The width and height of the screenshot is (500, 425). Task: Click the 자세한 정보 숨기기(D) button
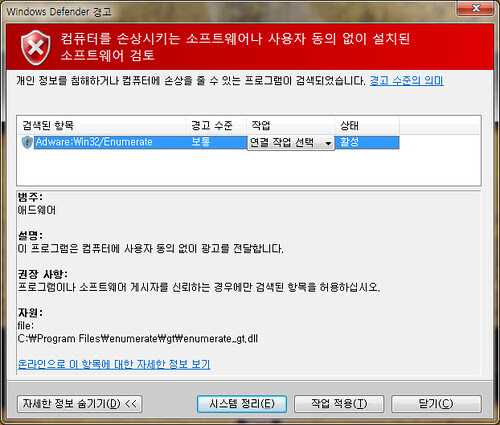tap(80, 404)
